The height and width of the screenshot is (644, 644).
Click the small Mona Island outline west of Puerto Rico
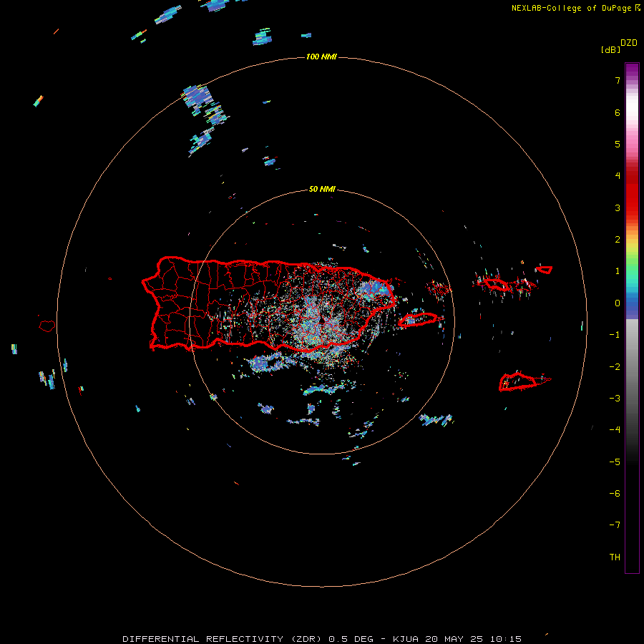click(x=47, y=326)
